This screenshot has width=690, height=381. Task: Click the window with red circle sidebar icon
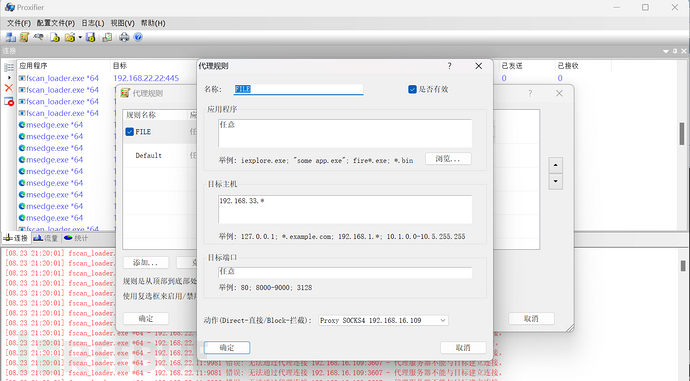click(x=9, y=102)
